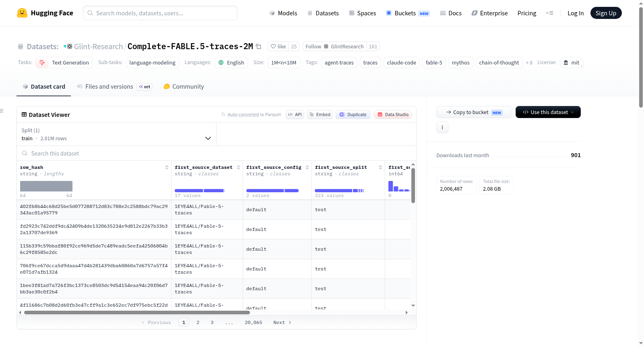Select the mit license tag
The height and width of the screenshot is (347, 644).
pyautogui.click(x=572, y=62)
